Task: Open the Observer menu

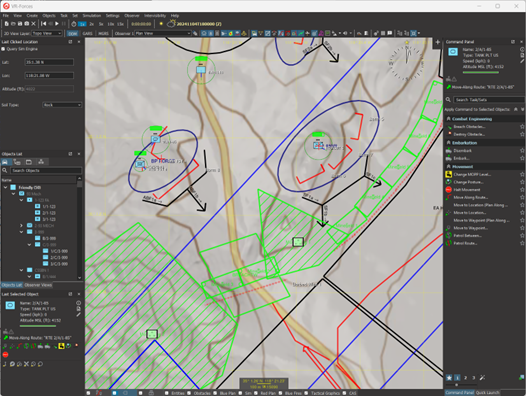Action: [132, 15]
